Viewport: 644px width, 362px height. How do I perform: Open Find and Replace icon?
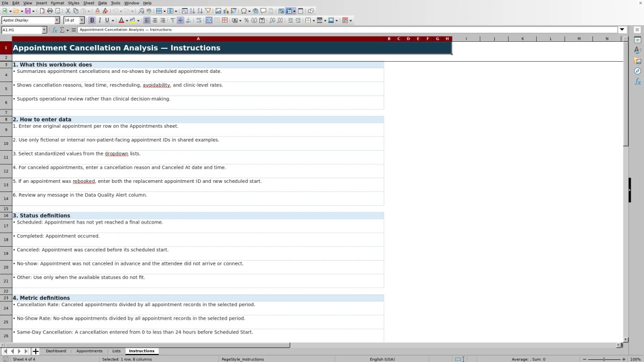[x=141, y=11]
